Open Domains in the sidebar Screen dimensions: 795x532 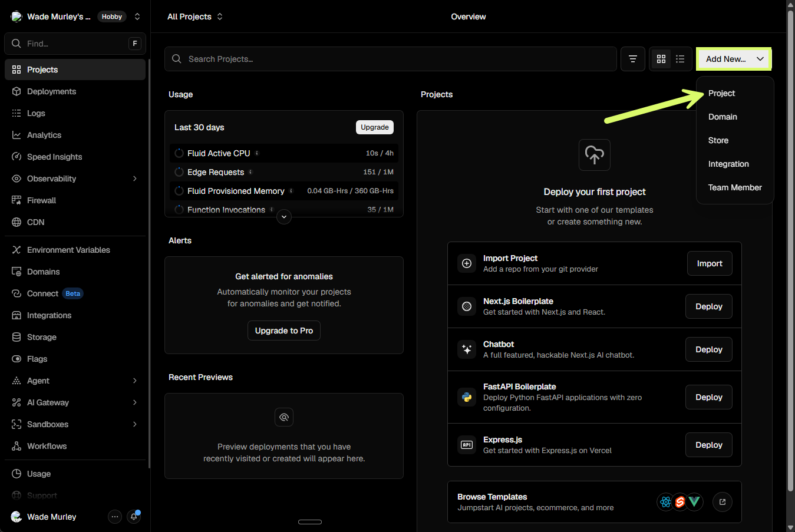(75, 272)
